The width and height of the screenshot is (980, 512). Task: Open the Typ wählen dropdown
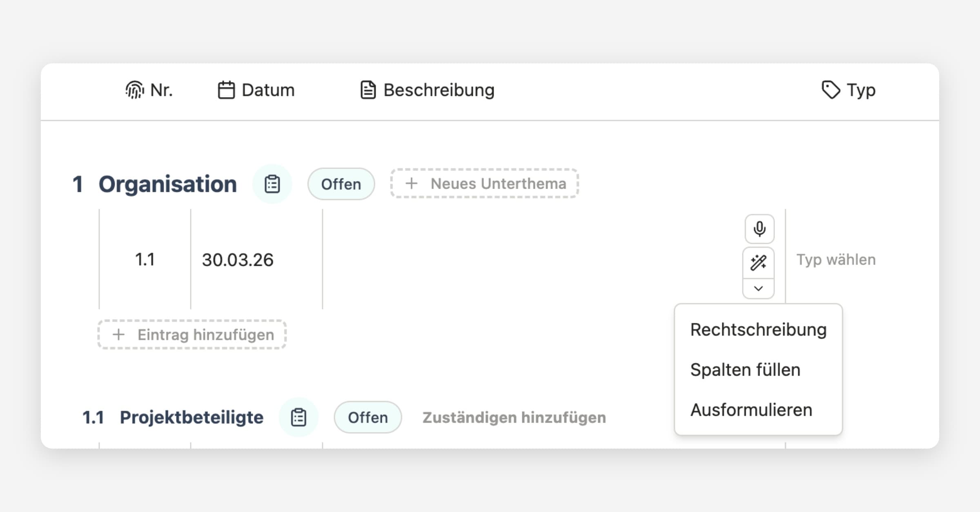836,260
